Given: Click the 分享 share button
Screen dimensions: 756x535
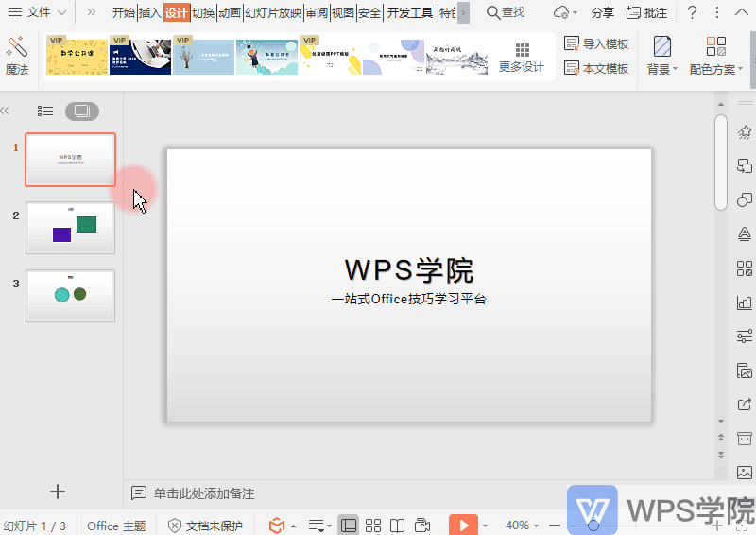Looking at the screenshot, I should [x=603, y=12].
